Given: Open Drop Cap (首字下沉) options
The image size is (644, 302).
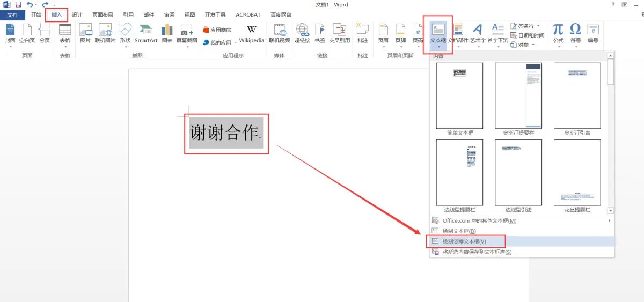Looking at the screenshot, I should tap(497, 35).
